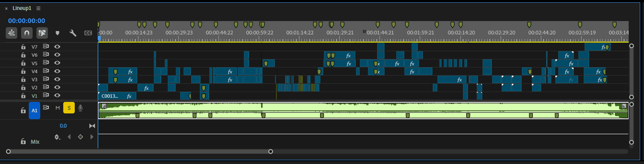
Task: Click the time ruler at 00:01:14:22
Action: tap(300, 33)
